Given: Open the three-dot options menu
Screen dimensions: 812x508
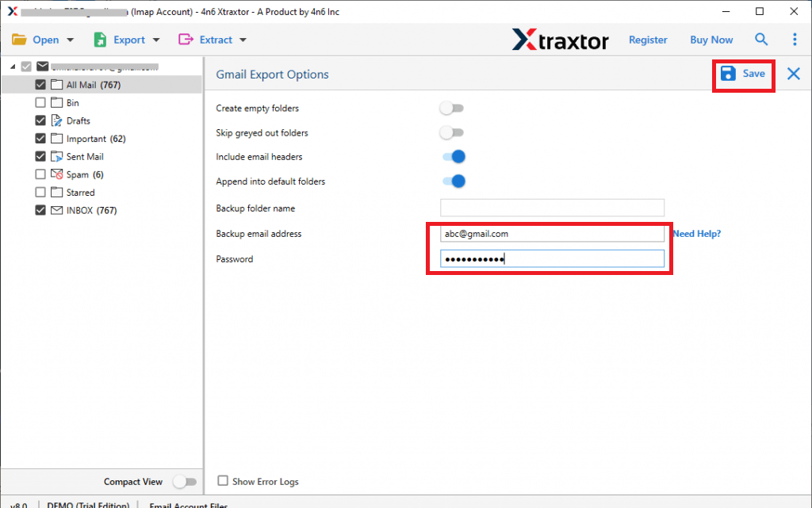Looking at the screenshot, I should pos(795,39).
